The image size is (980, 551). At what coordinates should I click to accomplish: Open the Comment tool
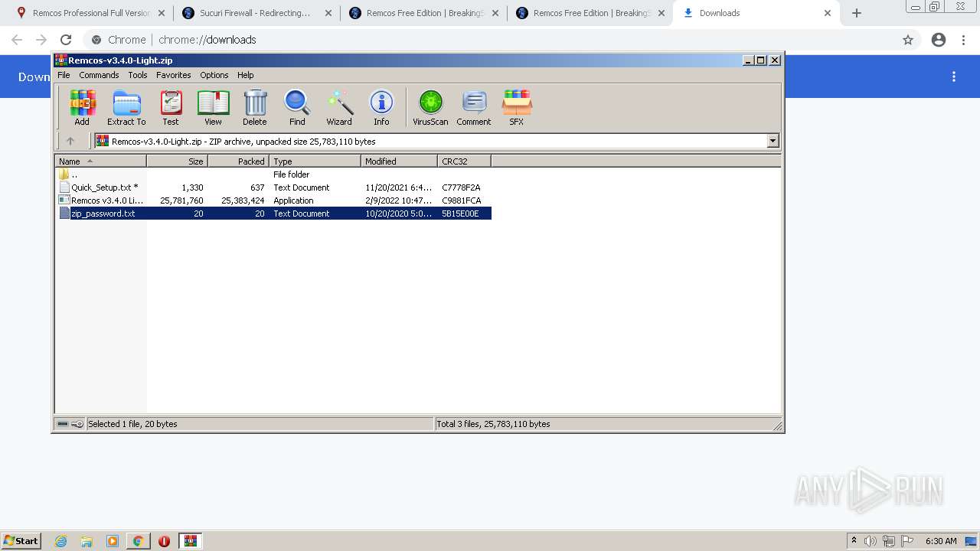pyautogui.click(x=474, y=107)
